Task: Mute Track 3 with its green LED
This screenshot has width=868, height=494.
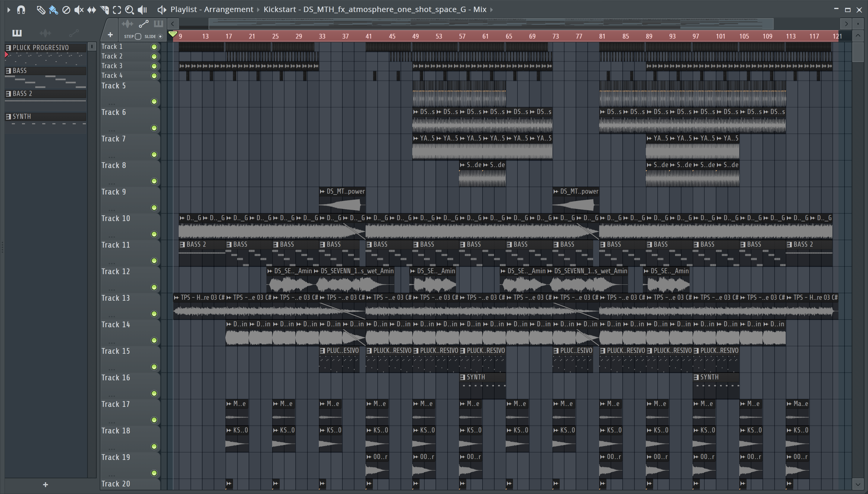Action: click(154, 66)
